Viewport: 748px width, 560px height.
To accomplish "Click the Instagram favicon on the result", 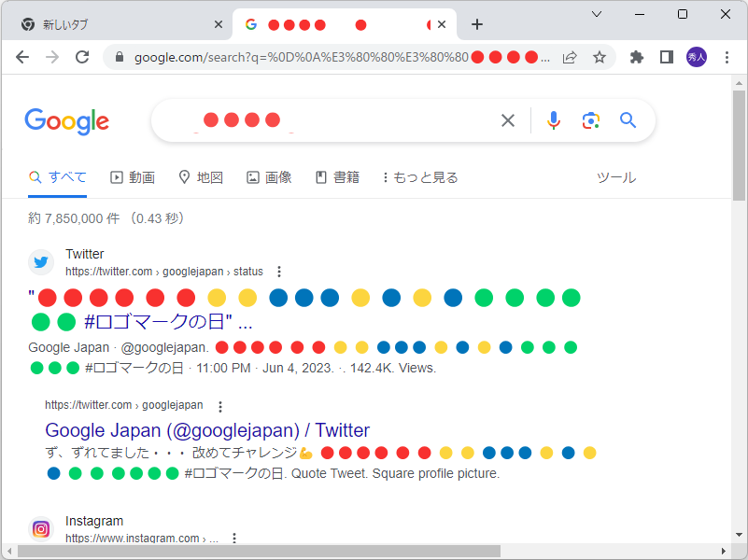I will click(40, 528).
